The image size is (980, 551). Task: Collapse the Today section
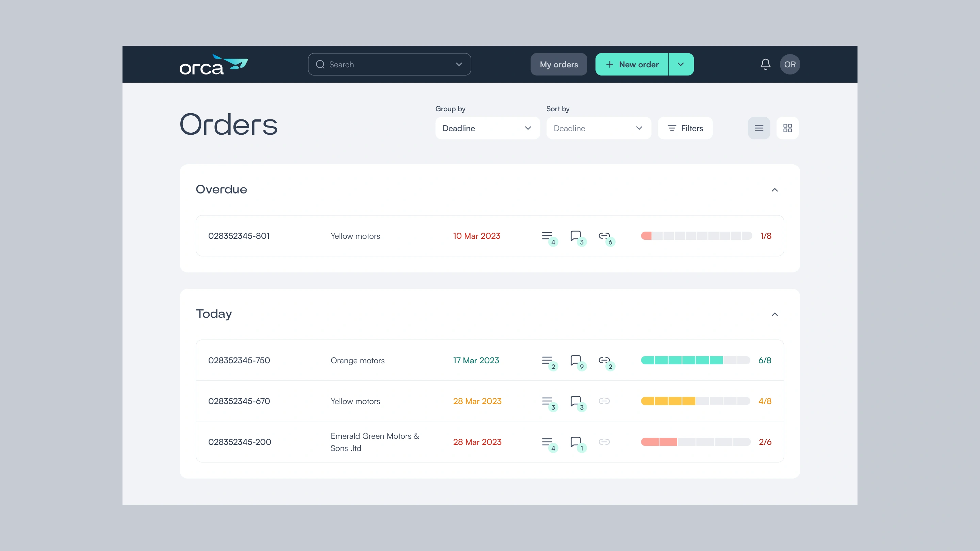[x=774, y=314]
